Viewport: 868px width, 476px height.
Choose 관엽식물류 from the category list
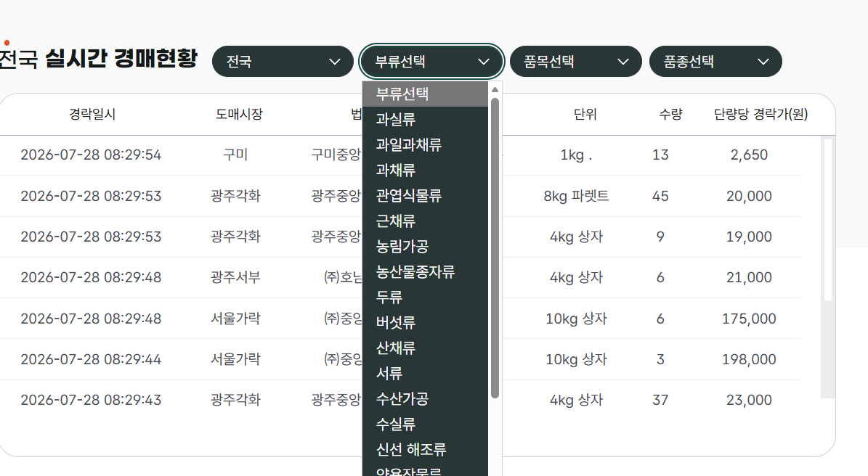click(x=425, y=196)
